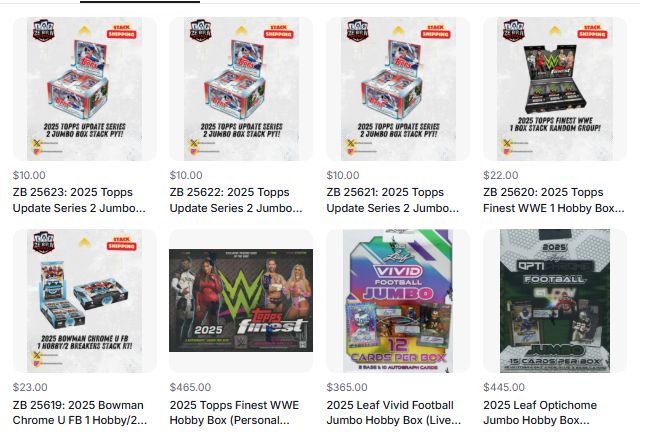658x435 pixels.
Task: Open the Leaf Optichrome Football Jumbo box image
Action: coord(555,301)
